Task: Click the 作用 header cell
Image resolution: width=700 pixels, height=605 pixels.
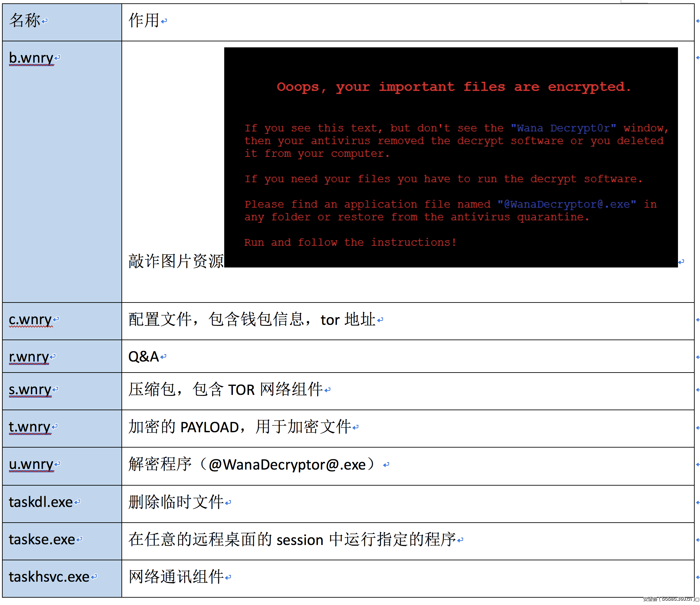Action: [x=144, y=21]
